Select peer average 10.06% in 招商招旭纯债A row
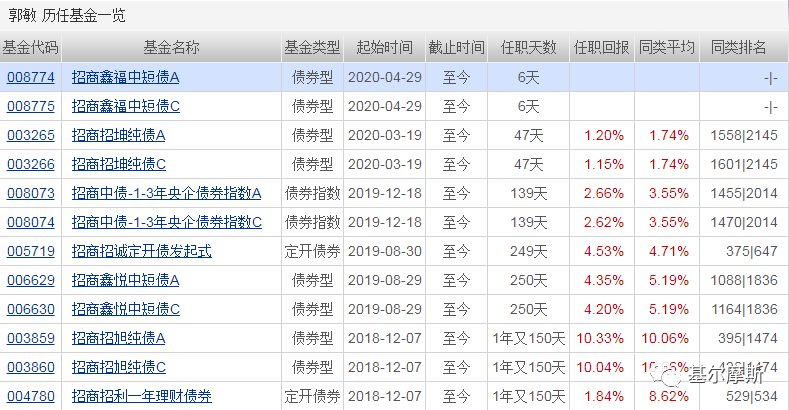Screen dimensions: 789x410 tap(665, 338)
